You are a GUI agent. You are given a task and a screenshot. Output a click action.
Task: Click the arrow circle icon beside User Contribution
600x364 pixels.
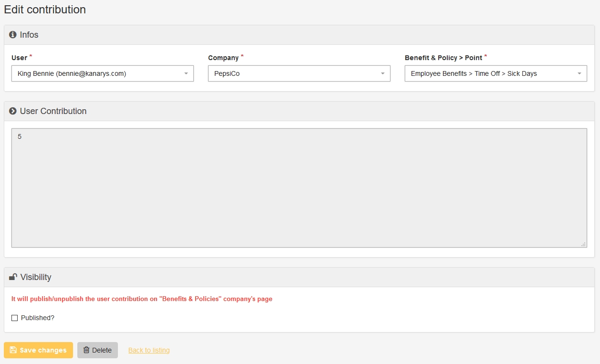tap(13, 111)
